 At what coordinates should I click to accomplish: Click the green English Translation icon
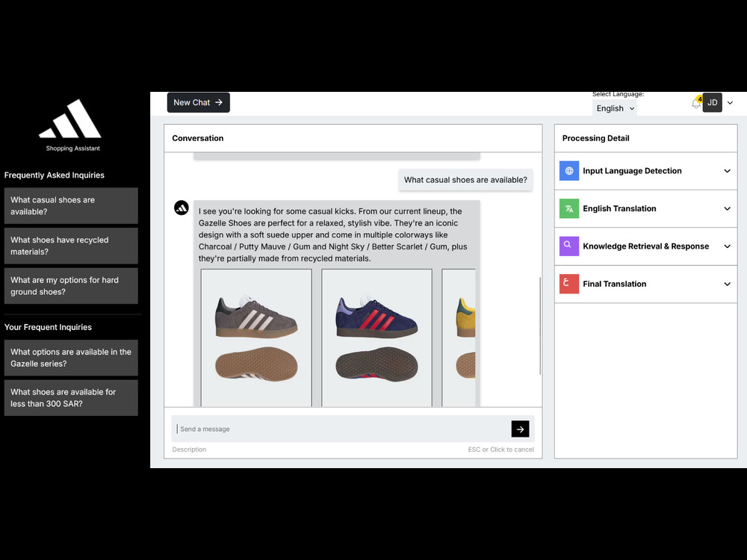[x=568, y=208]
